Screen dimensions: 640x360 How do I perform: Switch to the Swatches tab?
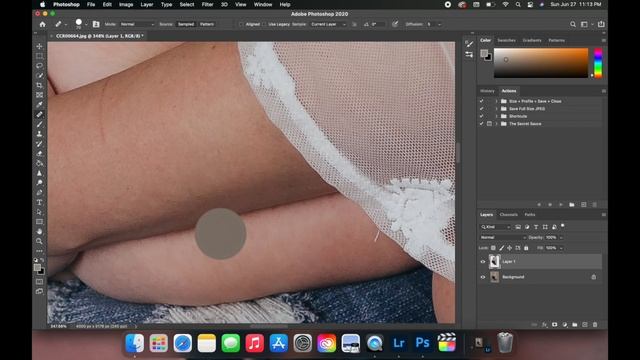point(507,40)
